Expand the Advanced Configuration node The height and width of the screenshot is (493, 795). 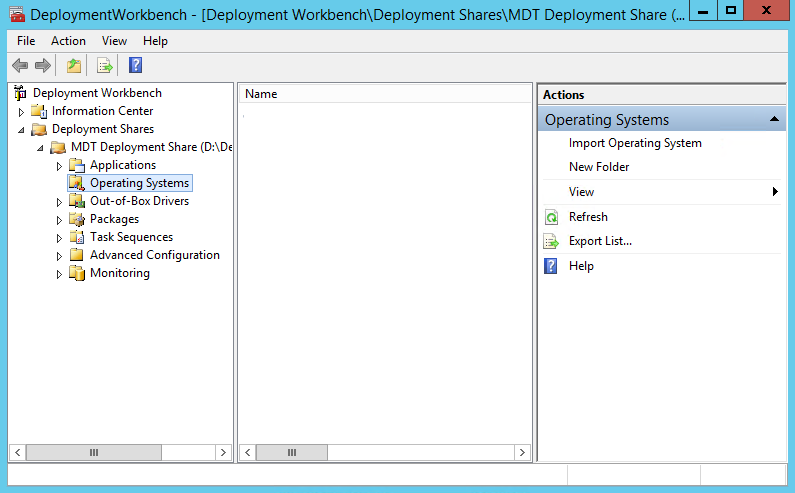59,256
